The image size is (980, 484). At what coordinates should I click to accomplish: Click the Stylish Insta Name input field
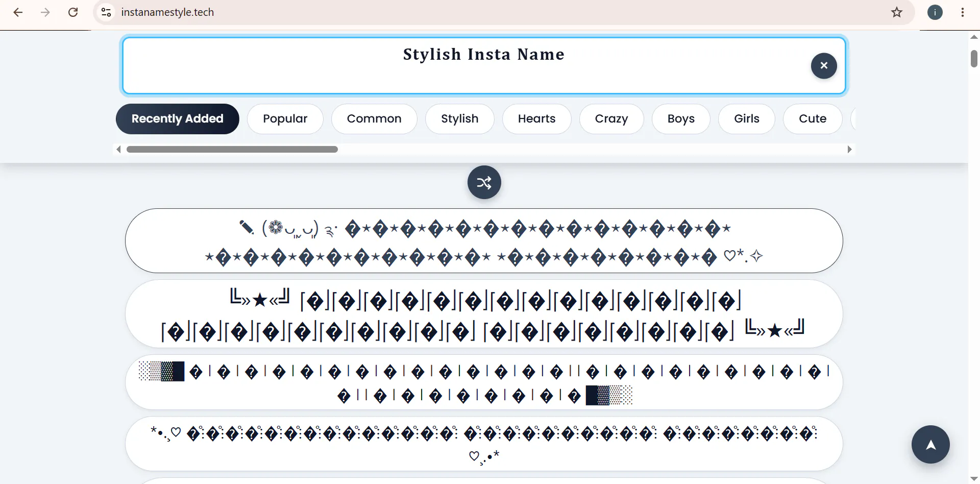pyautogui.click(x=484, y=65)
